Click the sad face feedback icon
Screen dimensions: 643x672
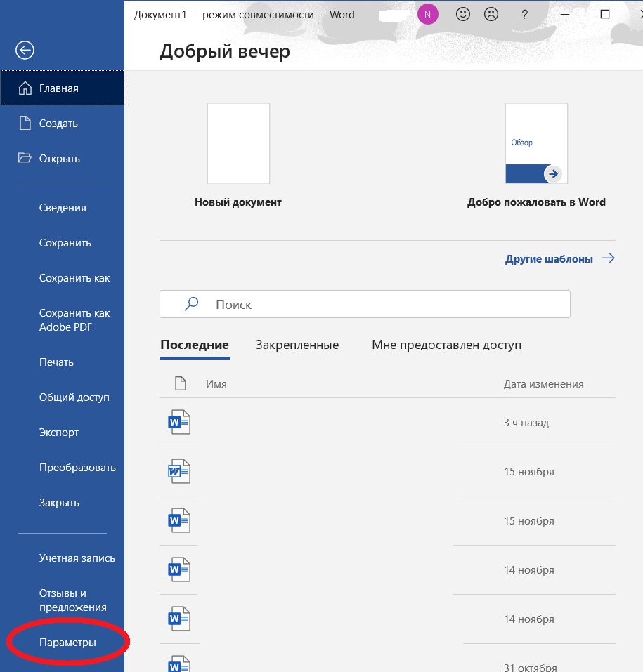pos(491,14)
